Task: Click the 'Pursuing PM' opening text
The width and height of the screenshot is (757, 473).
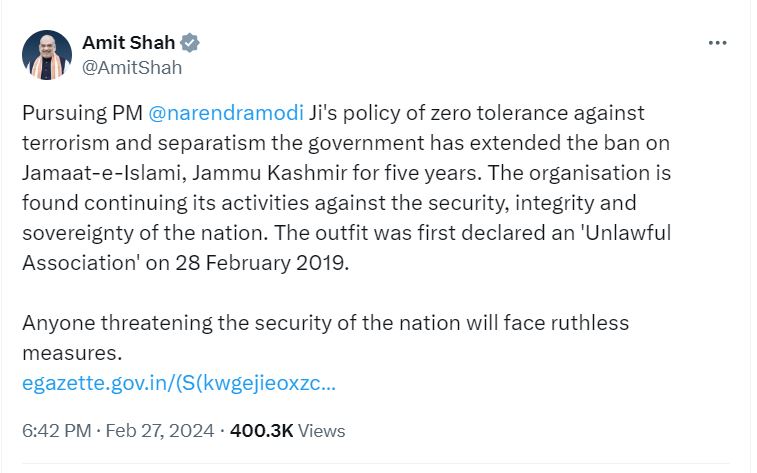Action: 76,113
